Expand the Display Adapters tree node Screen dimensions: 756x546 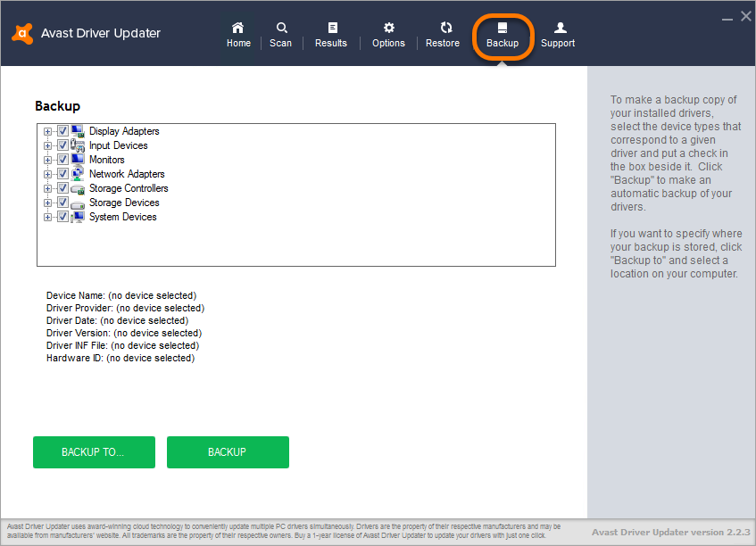click(47, 130)
